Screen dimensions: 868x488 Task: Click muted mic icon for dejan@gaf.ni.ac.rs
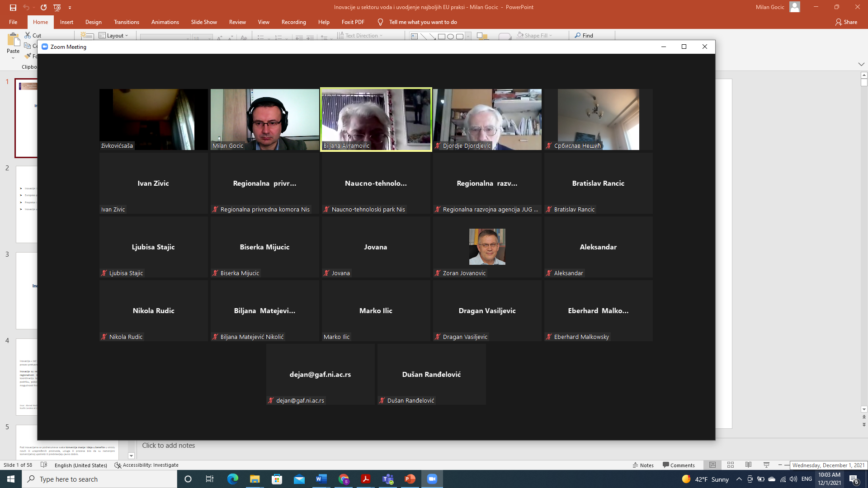coord(271,401)
